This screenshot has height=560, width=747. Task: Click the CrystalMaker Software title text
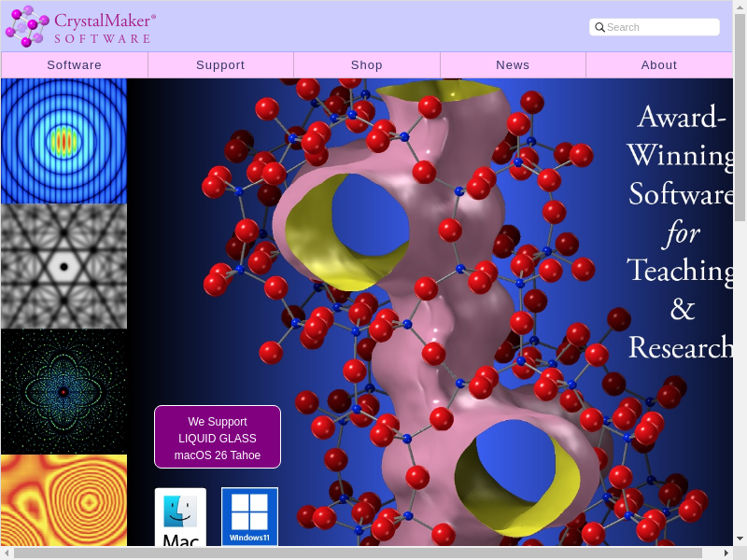click(x=105, y=27)
